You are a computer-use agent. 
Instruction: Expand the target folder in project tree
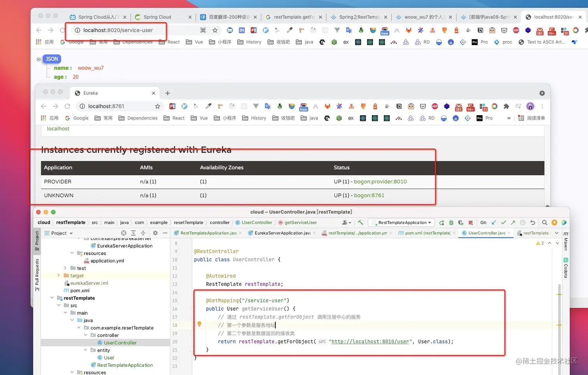(x=58, y=275)
